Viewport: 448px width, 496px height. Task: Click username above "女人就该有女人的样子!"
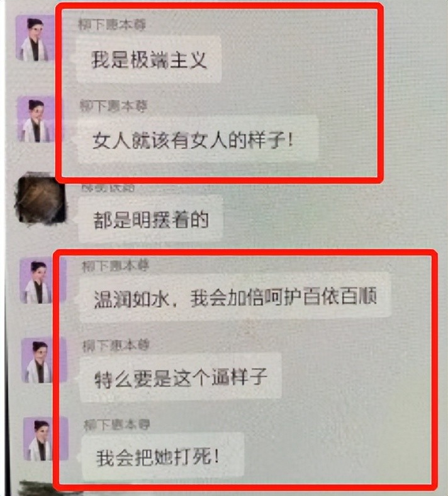pyautogui.click(x=114, y=106)
